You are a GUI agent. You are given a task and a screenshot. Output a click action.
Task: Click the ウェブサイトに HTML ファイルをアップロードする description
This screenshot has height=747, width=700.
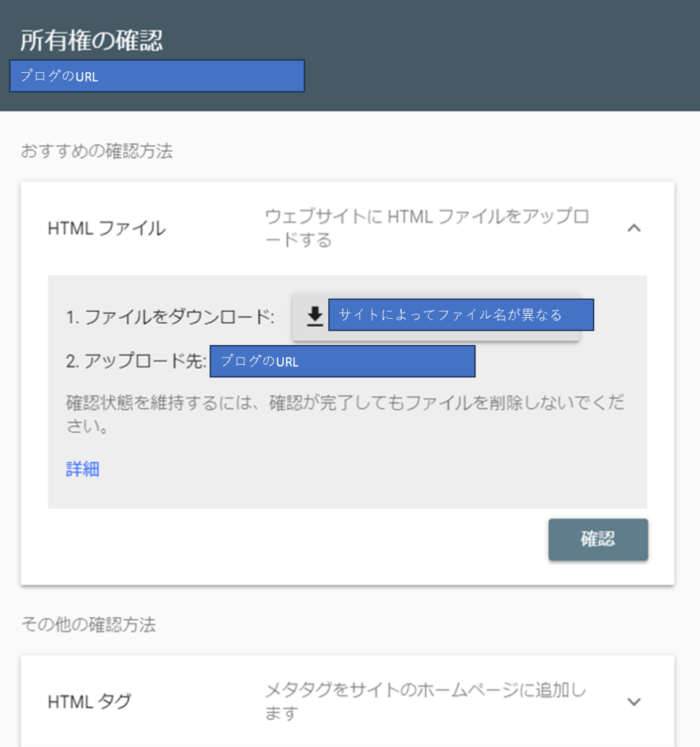(x=427, y=228)
